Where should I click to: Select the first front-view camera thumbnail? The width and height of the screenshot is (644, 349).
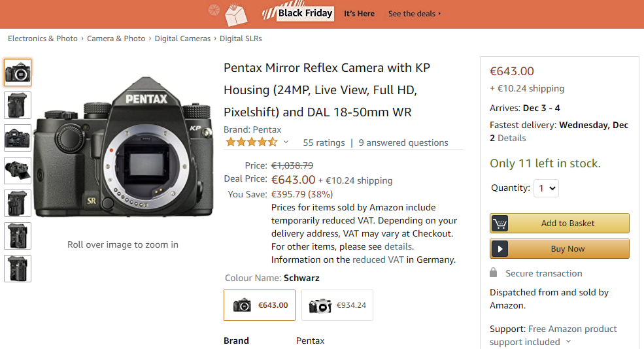(x=18, y=73)
